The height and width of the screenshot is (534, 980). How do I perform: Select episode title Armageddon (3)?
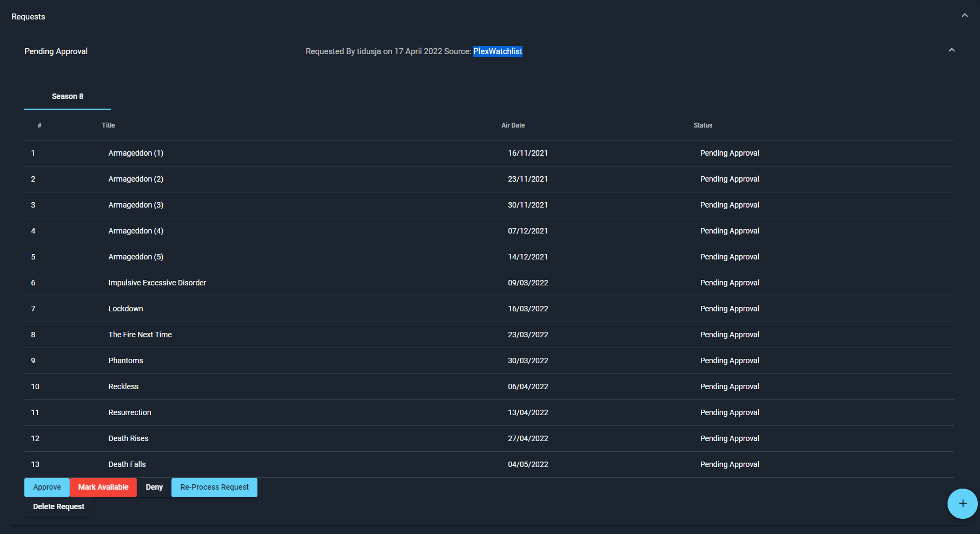coord(136,205)
